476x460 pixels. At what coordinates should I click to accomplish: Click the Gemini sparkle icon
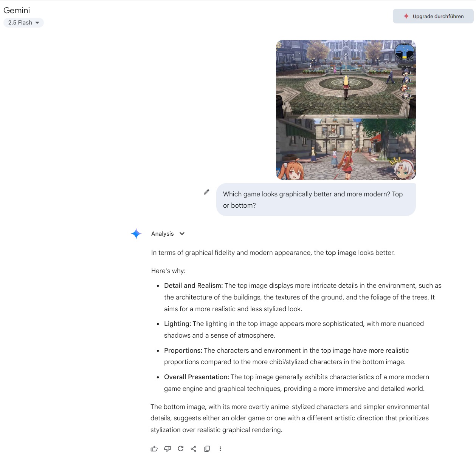coord(136,234)
